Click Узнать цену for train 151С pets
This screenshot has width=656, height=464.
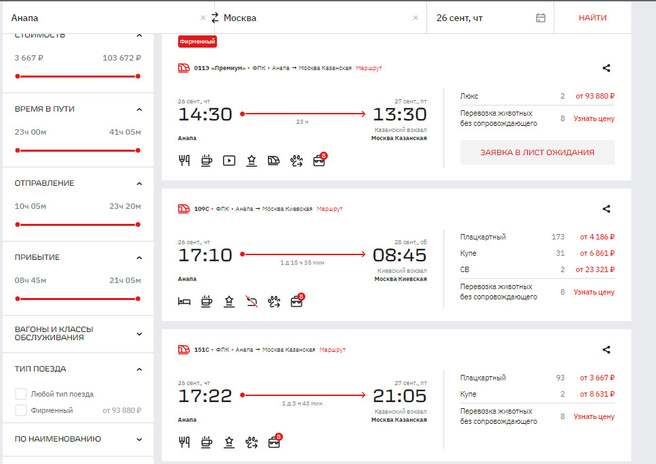594,416
